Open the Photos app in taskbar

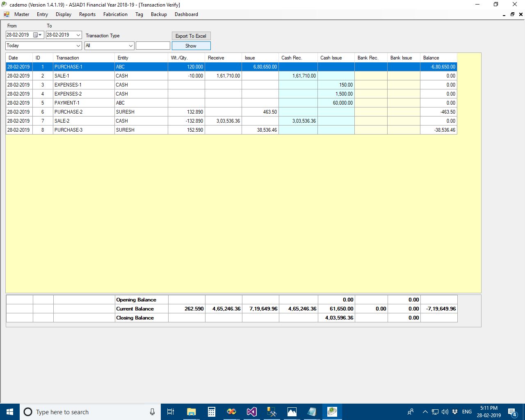[x=292, y=412]
